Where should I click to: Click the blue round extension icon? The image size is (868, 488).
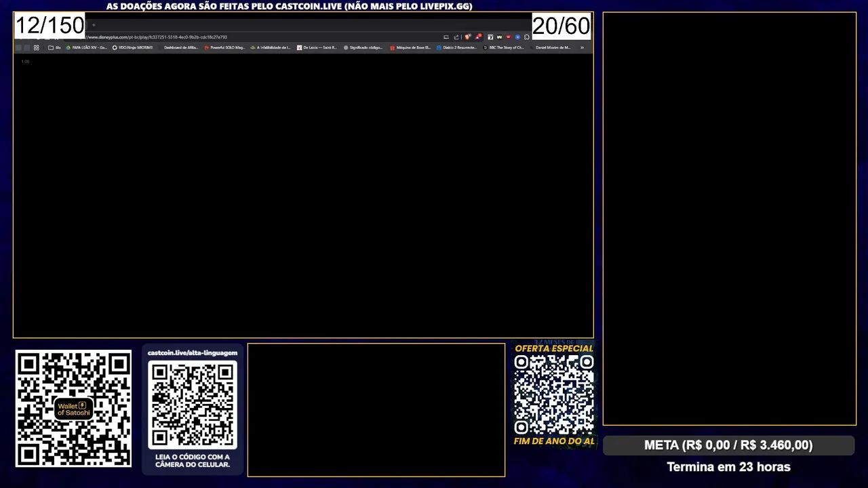pyautogui.click(x=517, y=37)
